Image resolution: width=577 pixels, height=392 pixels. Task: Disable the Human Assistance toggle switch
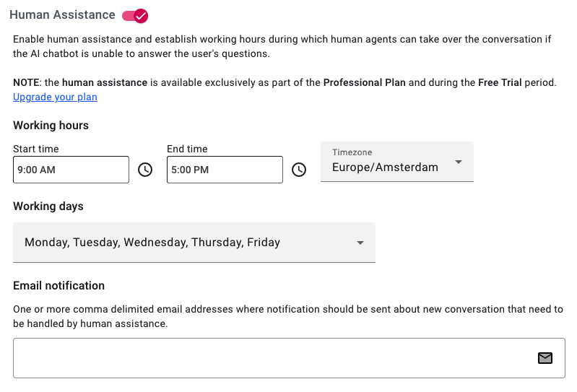pyautogui.click(x=135, y=16)
